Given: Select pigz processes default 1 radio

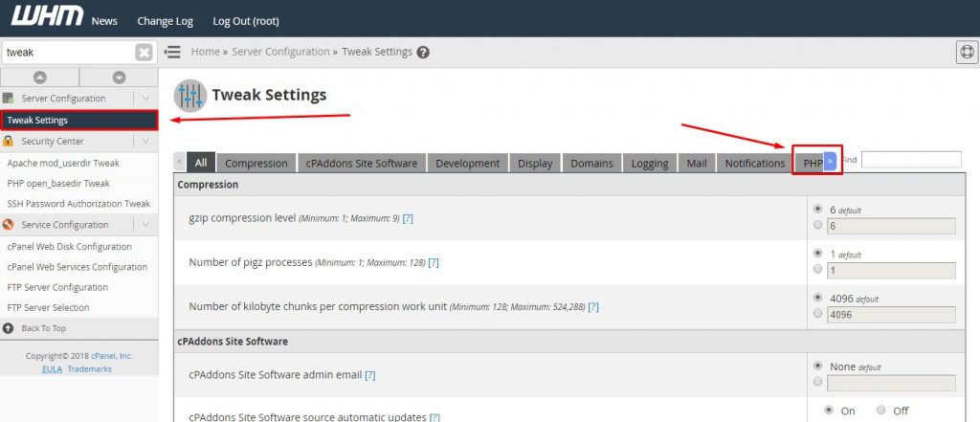Looking at the screenshot, I should point(818,254).
